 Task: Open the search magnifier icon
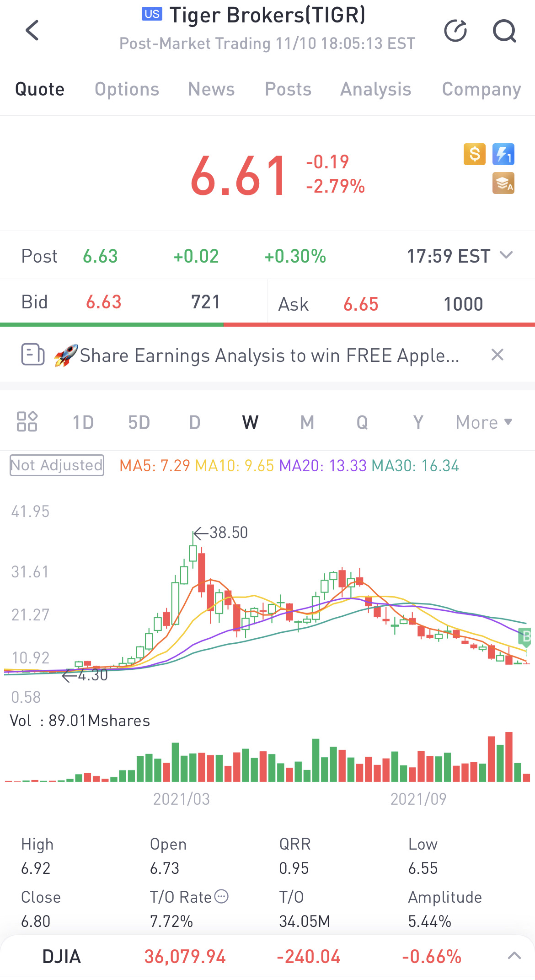coord(504,31)
